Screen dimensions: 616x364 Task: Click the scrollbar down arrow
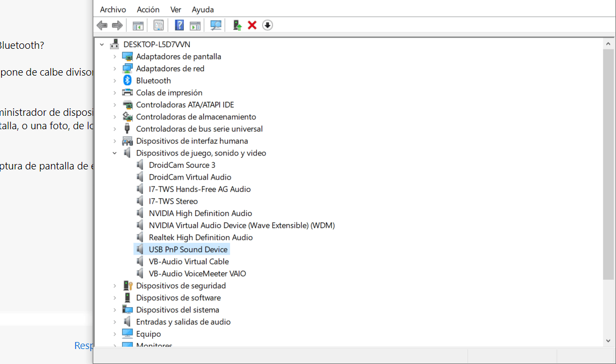(608, 341)
